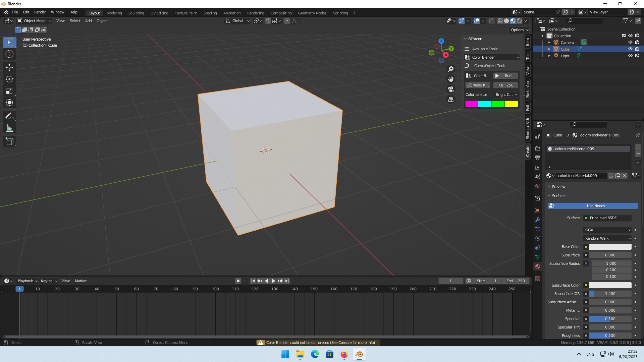The image size is (644, 362).
Task: Toggle the Camera visibility eye icon
Action: click(x=630, y=42)
